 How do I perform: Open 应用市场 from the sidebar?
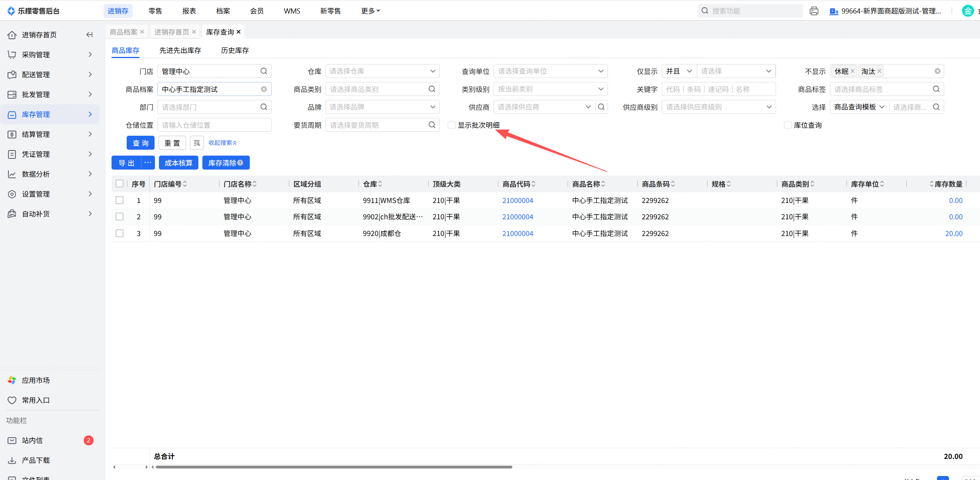tap(36, 380)
